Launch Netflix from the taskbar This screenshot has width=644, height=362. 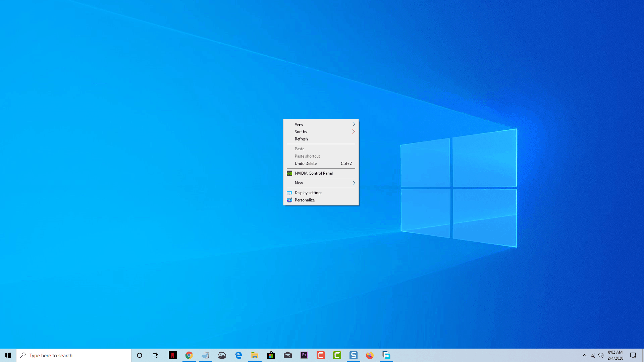(173, 355)
